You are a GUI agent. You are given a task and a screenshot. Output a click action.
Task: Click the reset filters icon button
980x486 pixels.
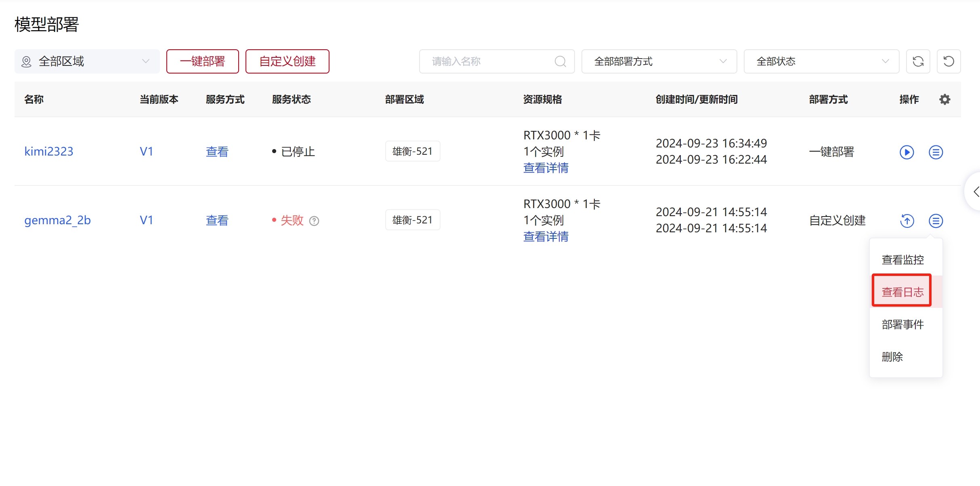coord(949,61)
